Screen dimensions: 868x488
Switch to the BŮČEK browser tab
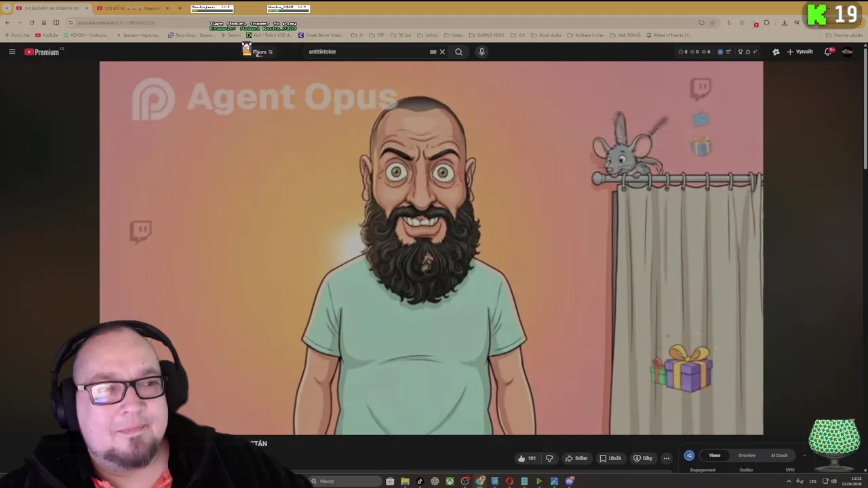pyautogui.click(x=132, y=8)
